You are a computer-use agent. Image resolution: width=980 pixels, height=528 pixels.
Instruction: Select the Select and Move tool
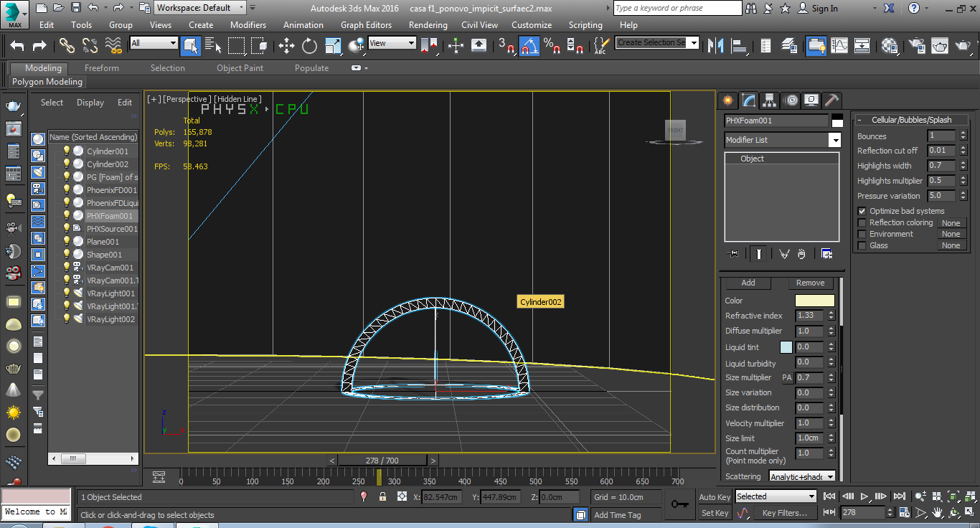pyautogui.click(x=286, y=46)
